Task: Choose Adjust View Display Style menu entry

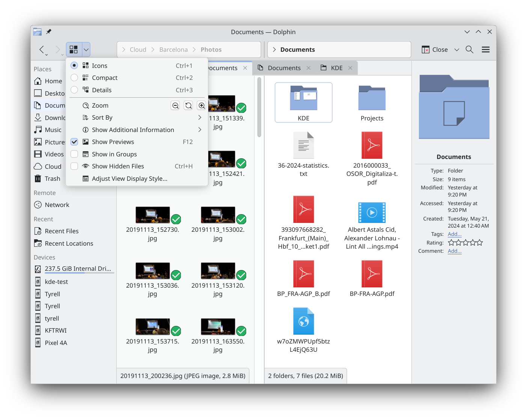Action: coord(129,179)
